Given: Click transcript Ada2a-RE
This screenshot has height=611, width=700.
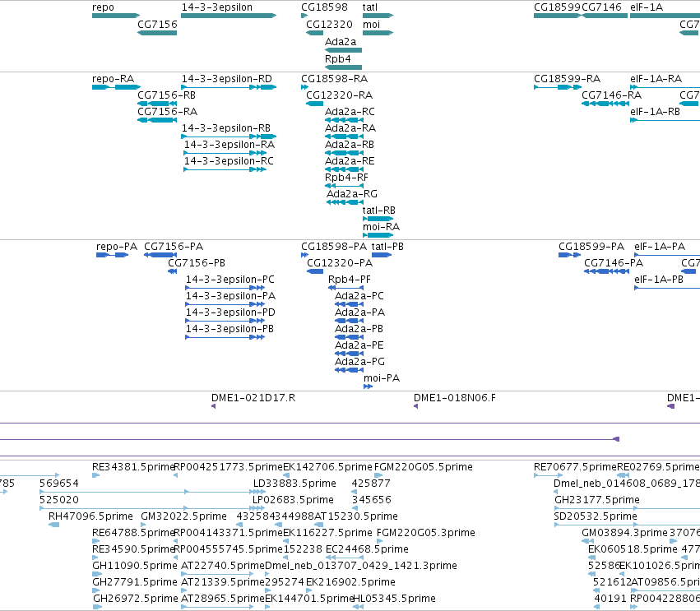Looking at the screenshot, I should pos(350,161).
